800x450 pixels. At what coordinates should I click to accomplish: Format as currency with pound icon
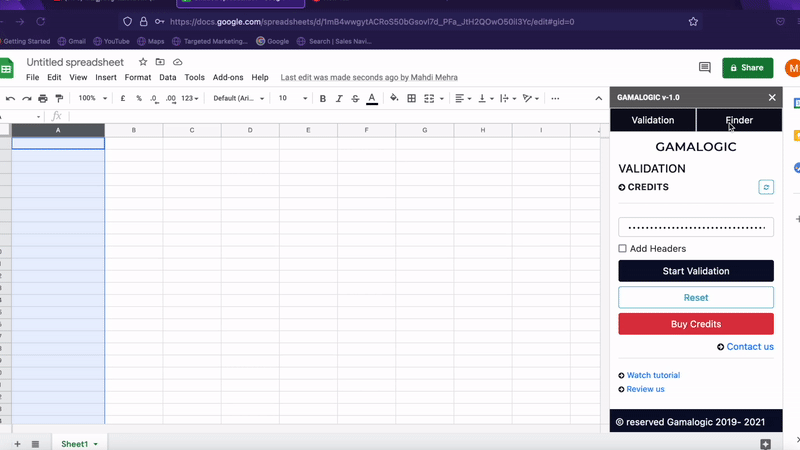[122, 98]
